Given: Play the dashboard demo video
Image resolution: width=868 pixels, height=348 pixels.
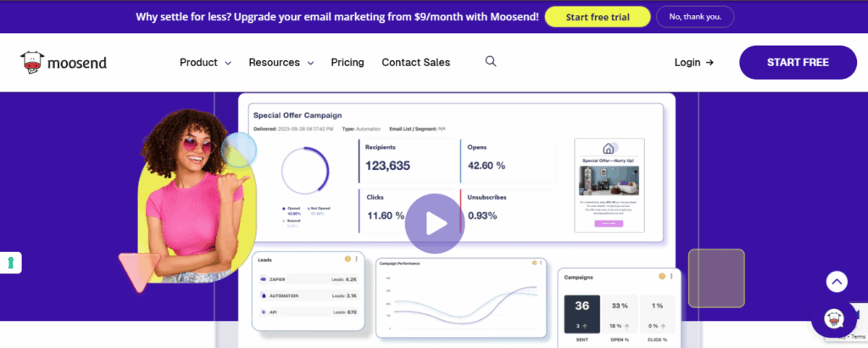Looking at the screenshot, I should pyautogui.click(x=435, y=223).
